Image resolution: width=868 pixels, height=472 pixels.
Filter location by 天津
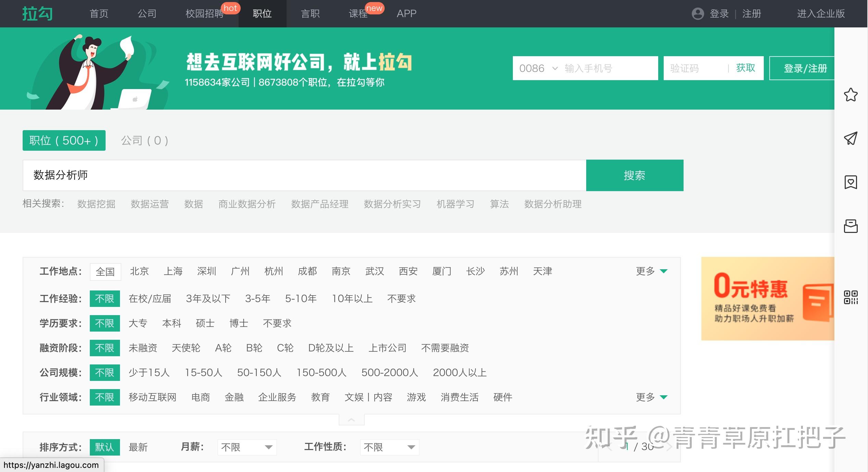tap(543, 271)
